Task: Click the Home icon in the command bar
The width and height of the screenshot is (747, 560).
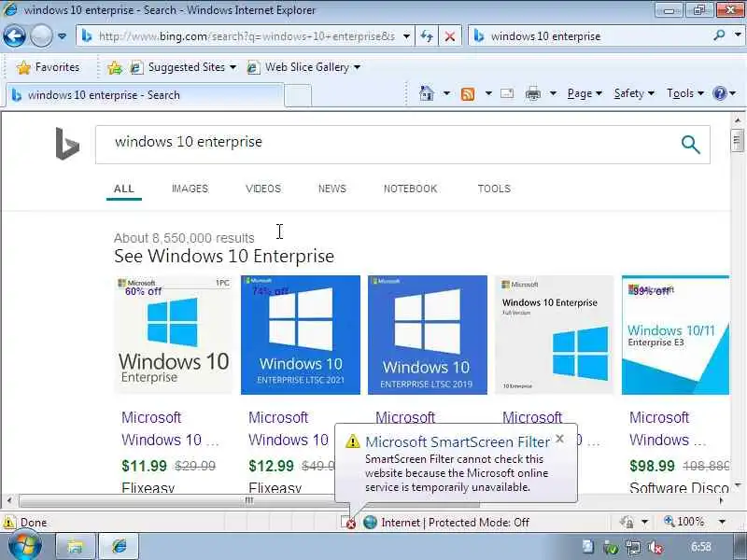Action: tap(427, 93)
